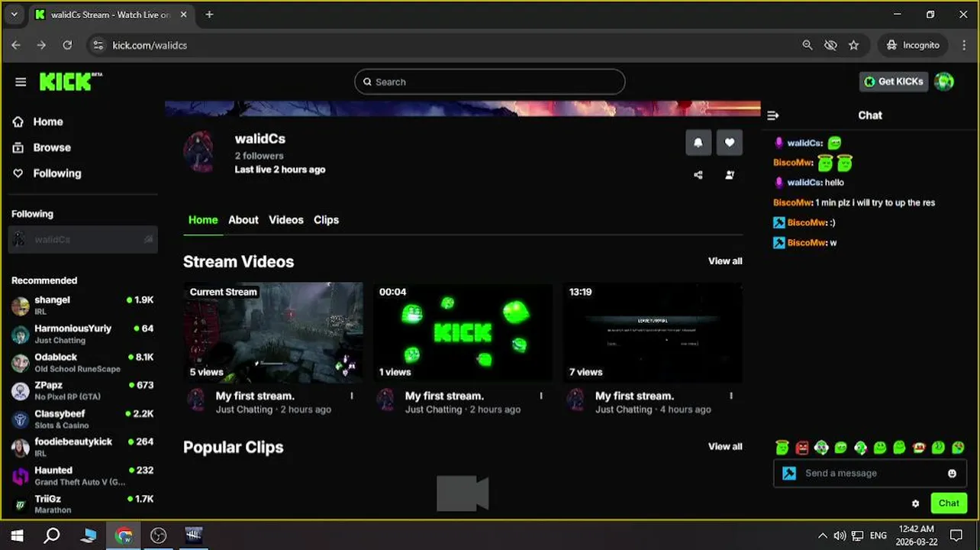Collapse the chat panel
This screenshot has height=550, width=980.
click(x=773, y=115)
